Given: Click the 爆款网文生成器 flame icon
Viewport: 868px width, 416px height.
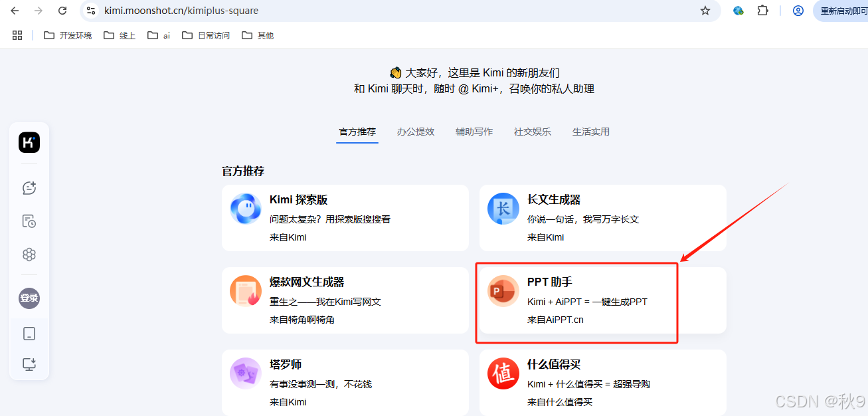Looking at the screenshot, I should tap(246, 291).
